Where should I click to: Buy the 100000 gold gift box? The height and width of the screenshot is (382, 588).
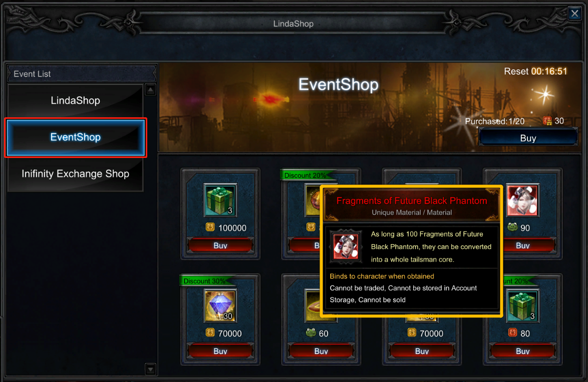220,246
